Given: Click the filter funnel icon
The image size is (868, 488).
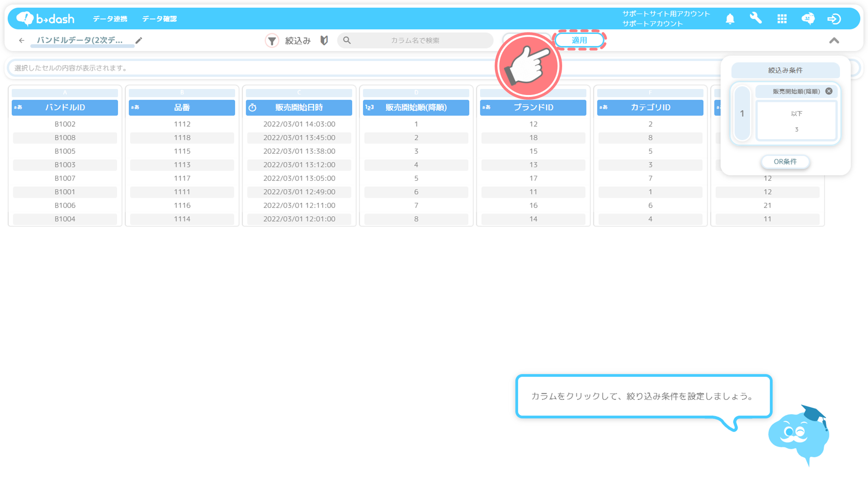Looking at the screenshot, I should 272,40.
